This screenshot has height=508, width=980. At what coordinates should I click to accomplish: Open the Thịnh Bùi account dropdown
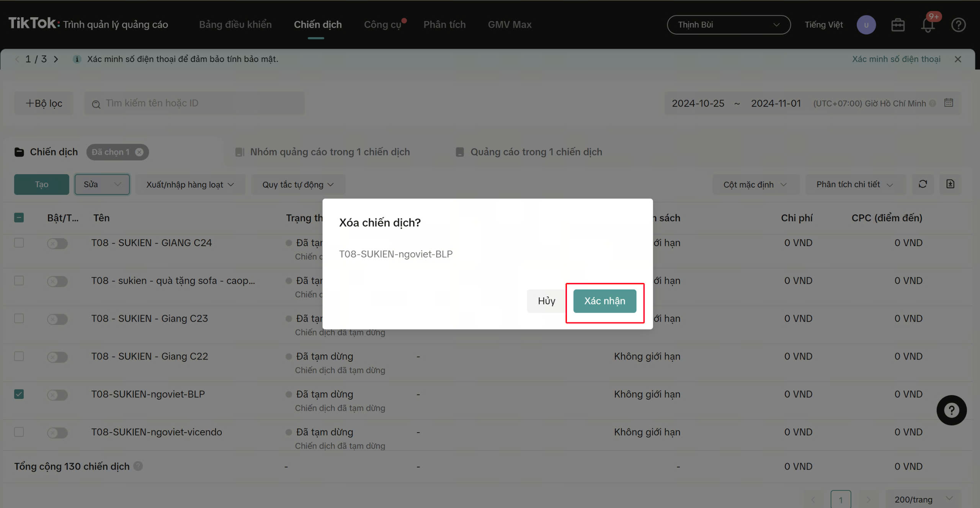(728, 25)
